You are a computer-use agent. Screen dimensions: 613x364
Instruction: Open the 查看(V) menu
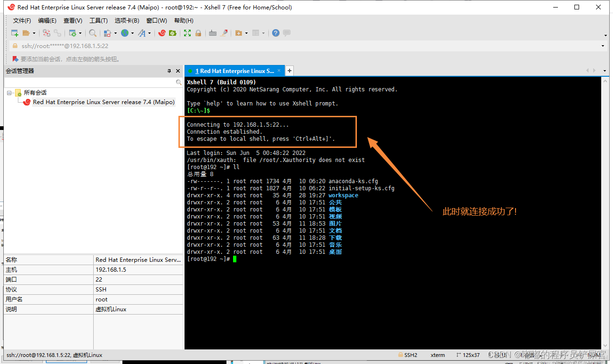(x=73, y=21)
